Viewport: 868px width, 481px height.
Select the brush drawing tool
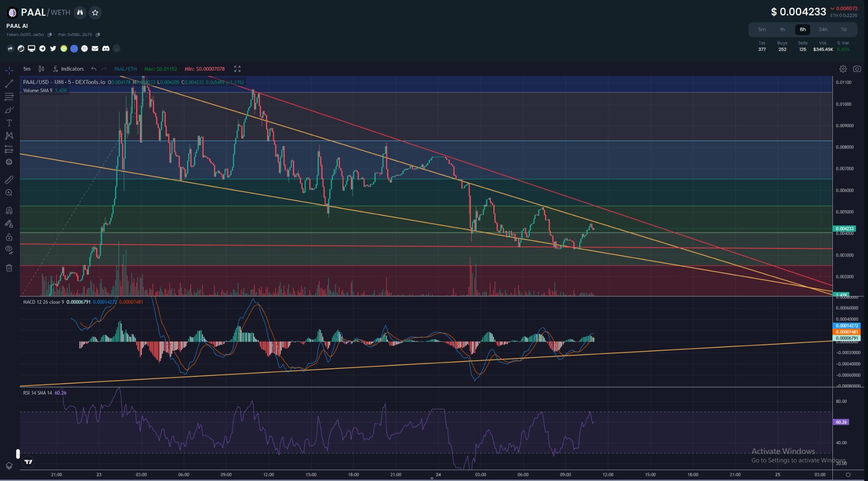pyautogui.click(x=9, y=110)
